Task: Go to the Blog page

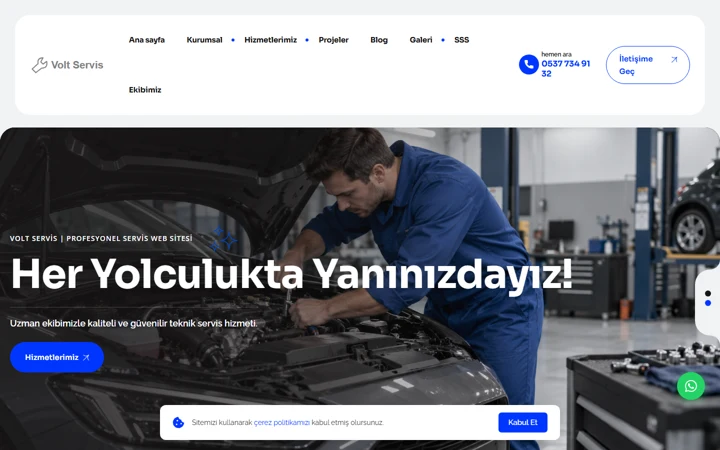Action: click(379, 40)
